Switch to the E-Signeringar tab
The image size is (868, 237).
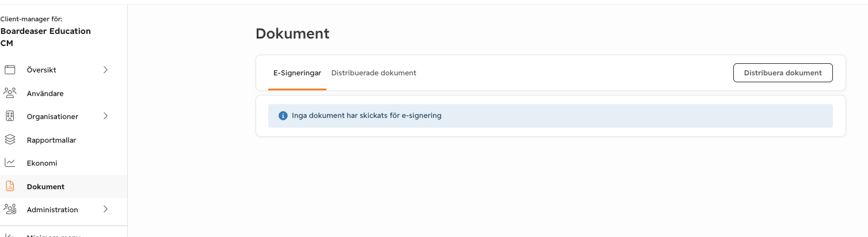pos(297,73)
